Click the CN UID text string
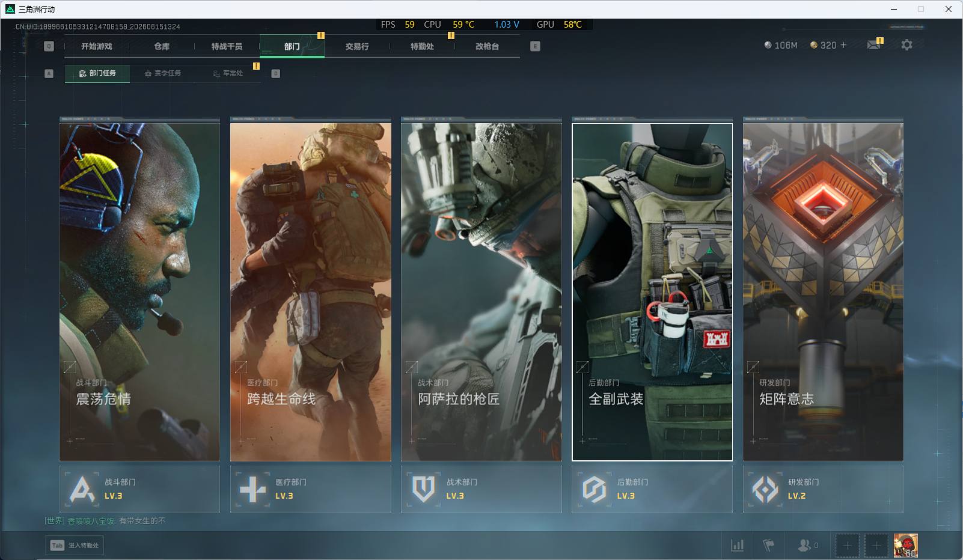The height and width of the screenshot is (560, 963). 97,27
